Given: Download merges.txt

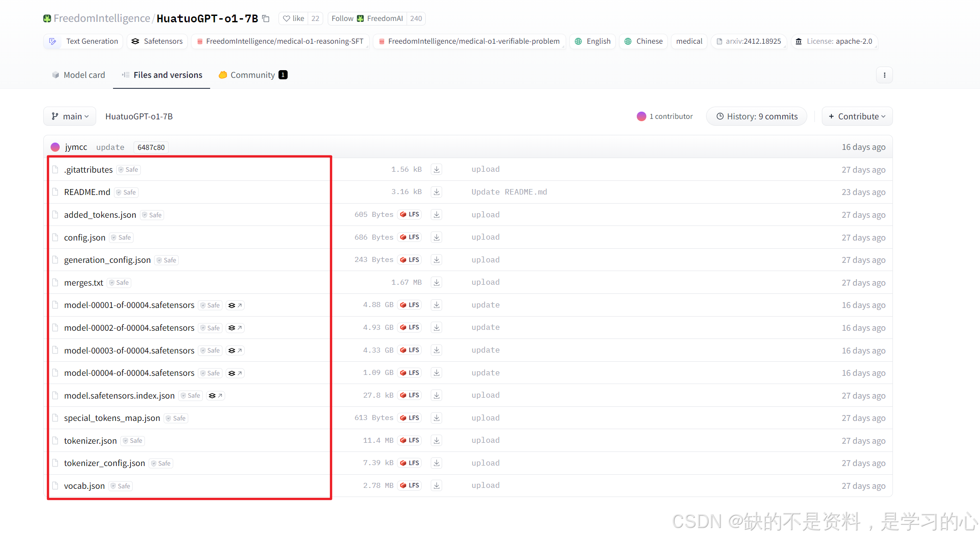Looking at the screenshot, I should (437, 282).
